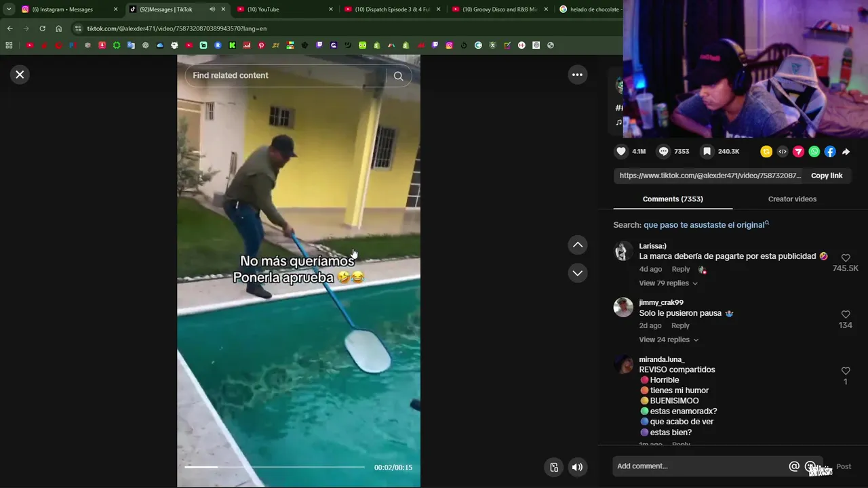The height and width of the screenshot is (488, 868).
Task: Expand View 79 replies
Action: tap(668, 283)
